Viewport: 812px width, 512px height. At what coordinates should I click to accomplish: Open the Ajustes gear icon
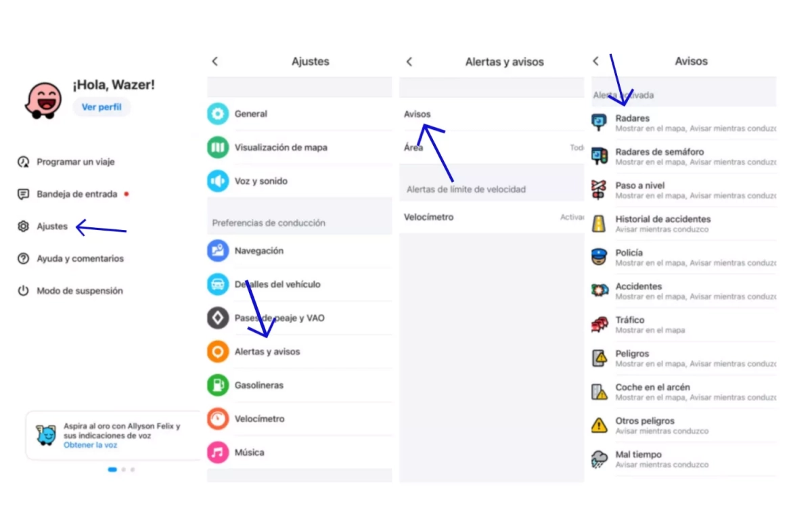click(x=24, y=227)
